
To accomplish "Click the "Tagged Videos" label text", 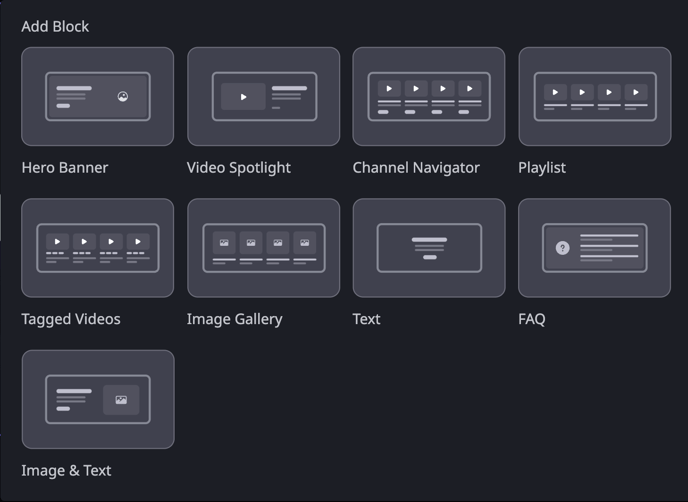I will pyautogui.click(x=71, y=319).
